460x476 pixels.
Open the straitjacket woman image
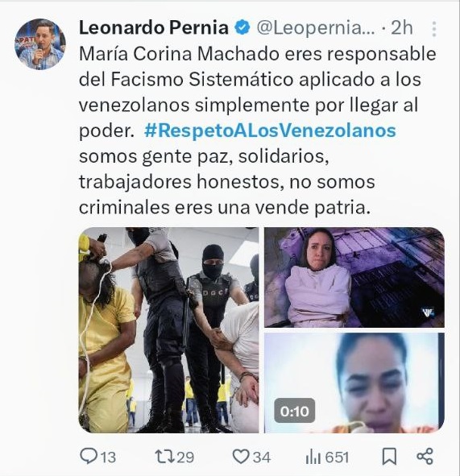pyautogui.click(x=354, y=277)
